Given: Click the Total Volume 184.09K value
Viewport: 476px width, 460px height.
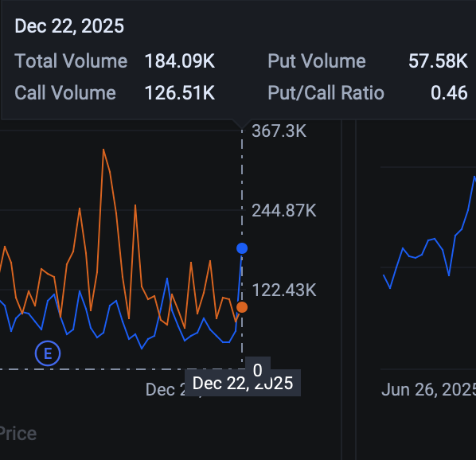Looking at the screenshot, I should pos(180,61).
